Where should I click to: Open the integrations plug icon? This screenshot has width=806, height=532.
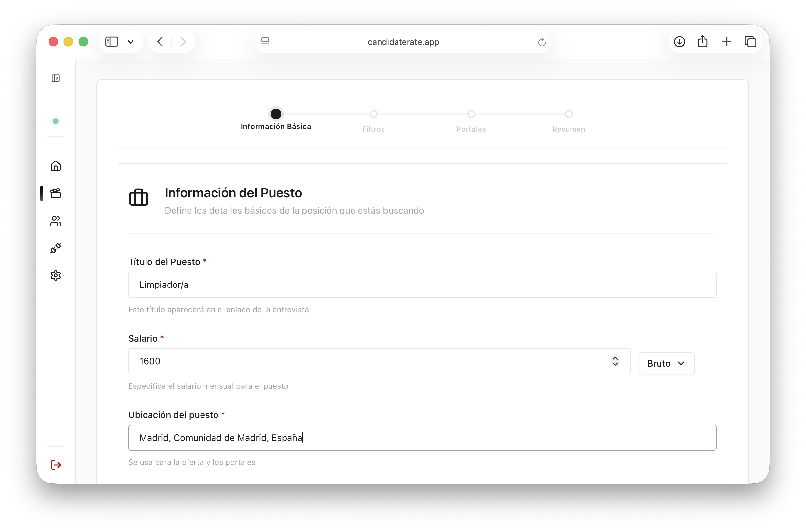pyautogui.click(x=56, y=248)
